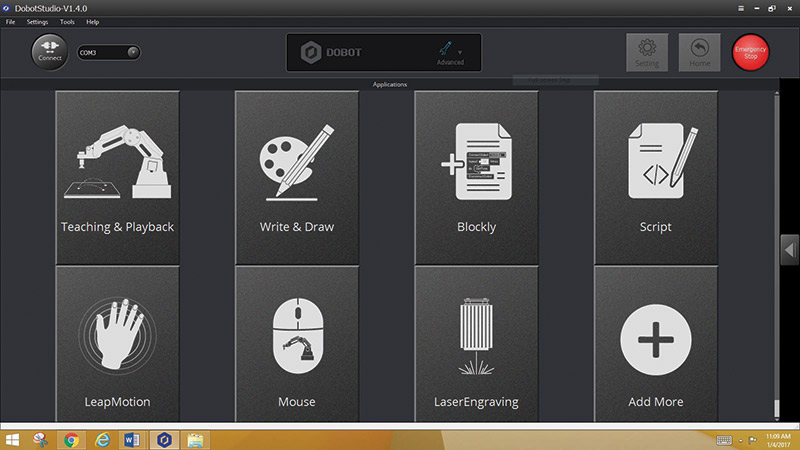Open the Settings menu
Viewport: 800px width, 450px height.
click(x=37, y=22)
